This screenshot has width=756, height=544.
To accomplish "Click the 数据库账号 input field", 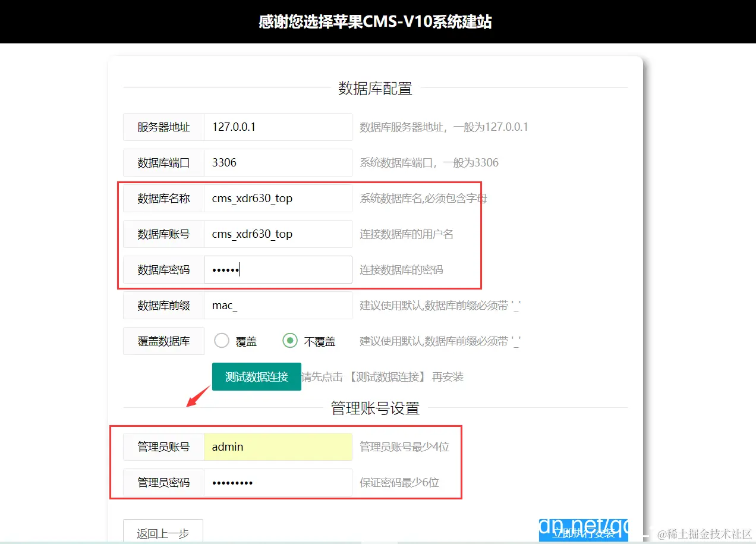I will pyautogui.click(x=278, y=234).
